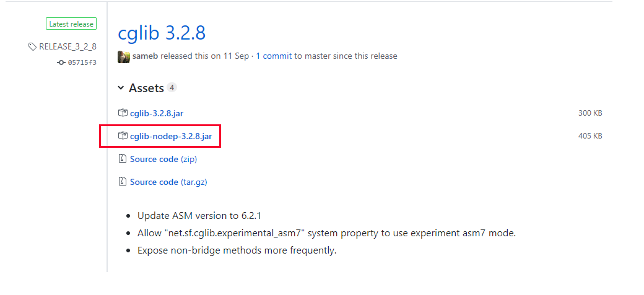The image size is (644, 295).
Task: Download Source code (zip)
Action: [x=163, y=159]
